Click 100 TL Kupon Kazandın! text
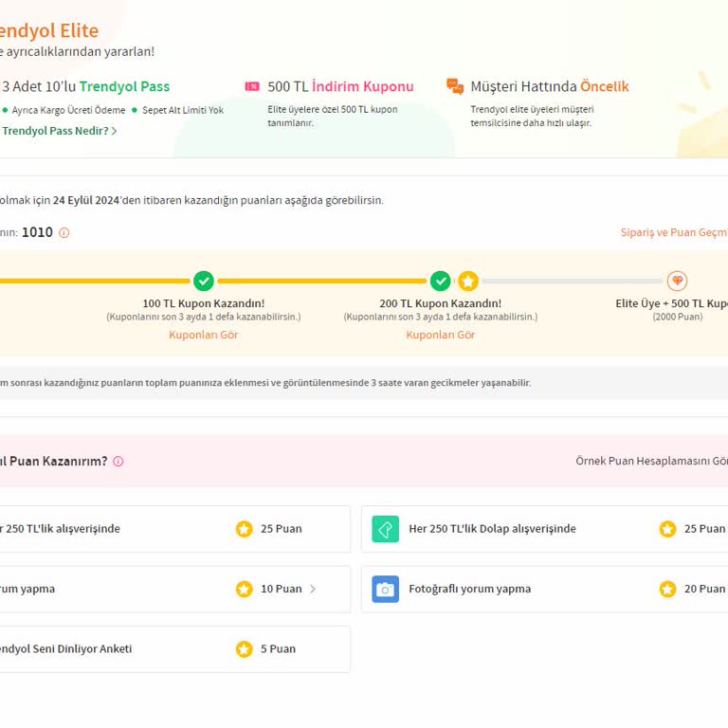Image resolution: width=728 pixels, height=728 pixels. tap(204, 303)
